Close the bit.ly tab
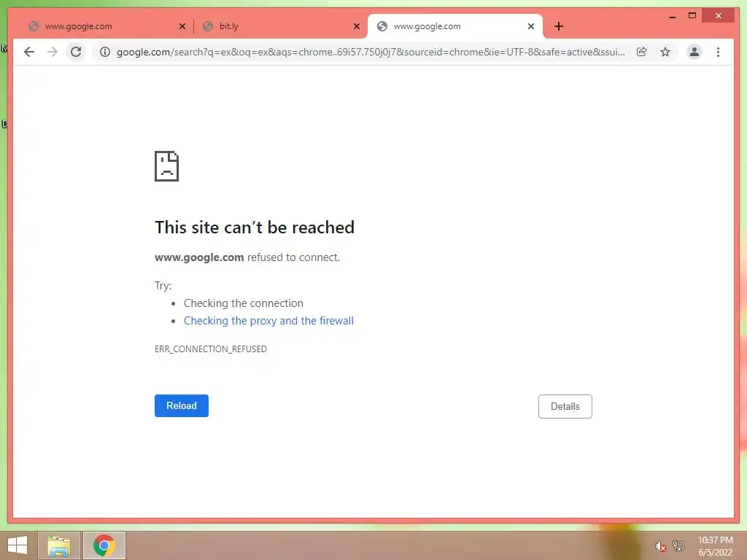The image size is (747, 560). pyautogui.click(x=356, y=26)
